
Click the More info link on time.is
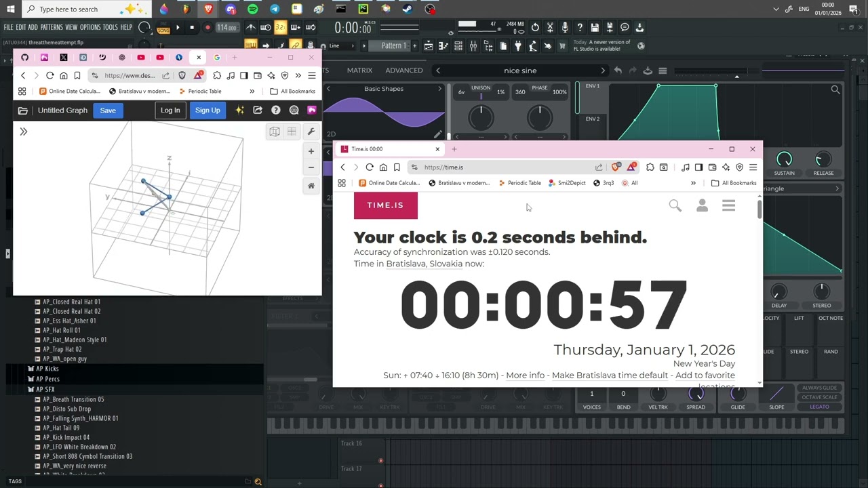525,375
